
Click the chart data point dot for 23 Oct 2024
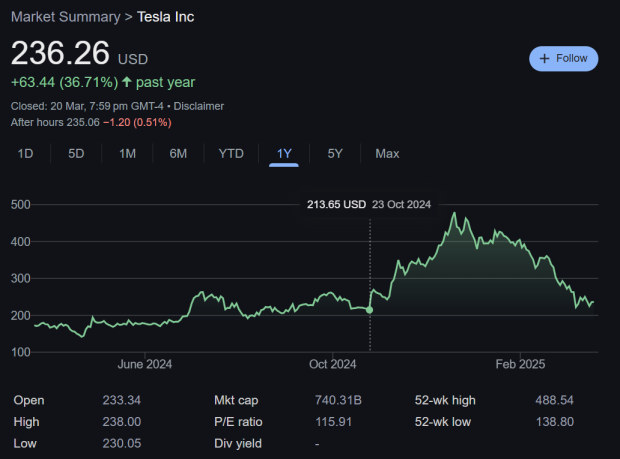click(369, 310)
